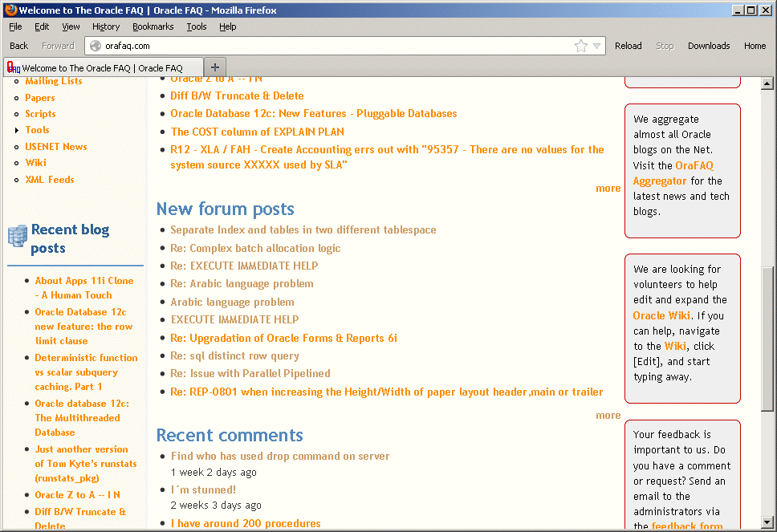Open the address bar history dropdown arrow
This screenshot has width=777, height=532.
point(596,46)
